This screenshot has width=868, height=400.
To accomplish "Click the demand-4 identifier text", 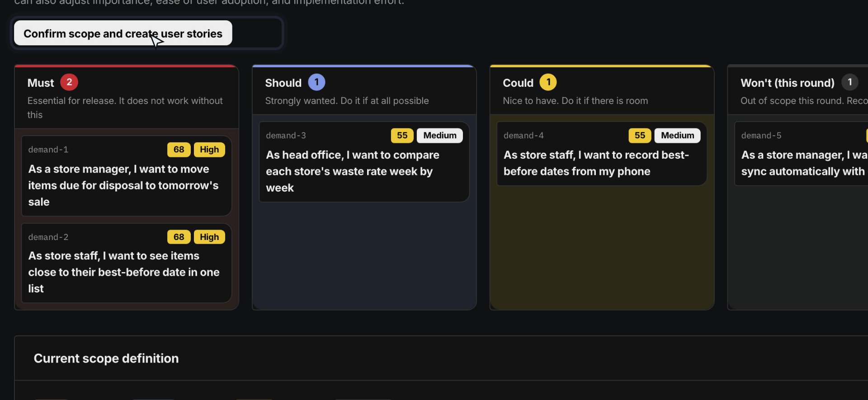I will [x=524, y=136].
